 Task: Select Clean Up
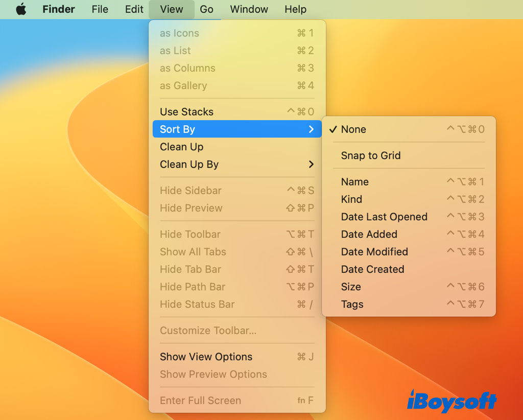pyautogui.click(x=181, y=147)
